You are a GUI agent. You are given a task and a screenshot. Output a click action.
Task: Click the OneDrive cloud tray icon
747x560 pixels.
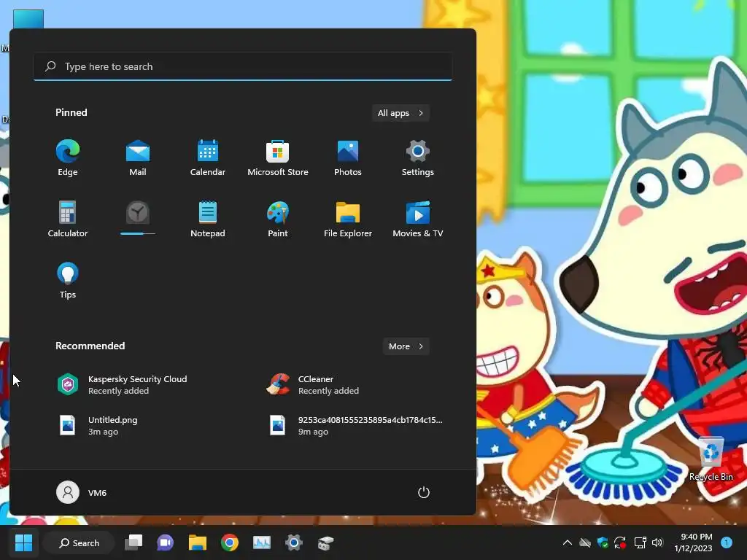coord(585,542)
